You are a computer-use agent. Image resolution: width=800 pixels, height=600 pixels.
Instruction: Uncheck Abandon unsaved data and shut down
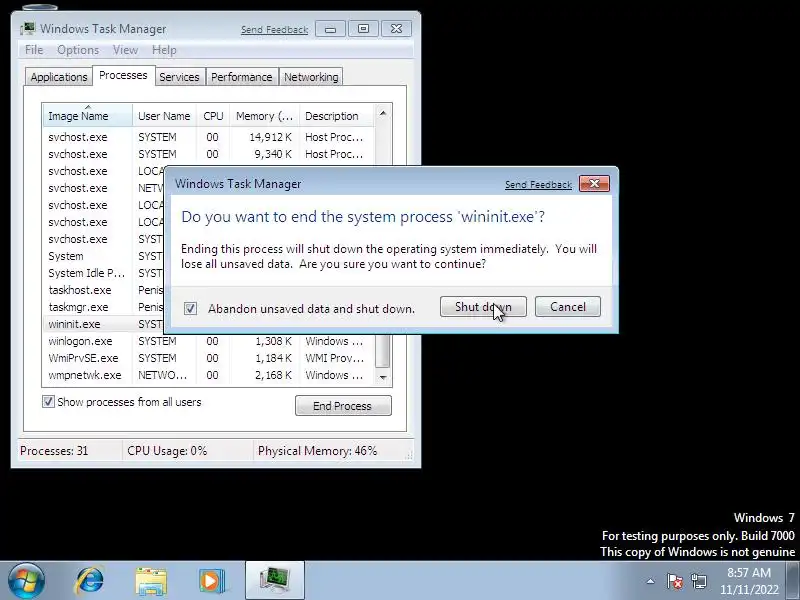tap(190, 308)
